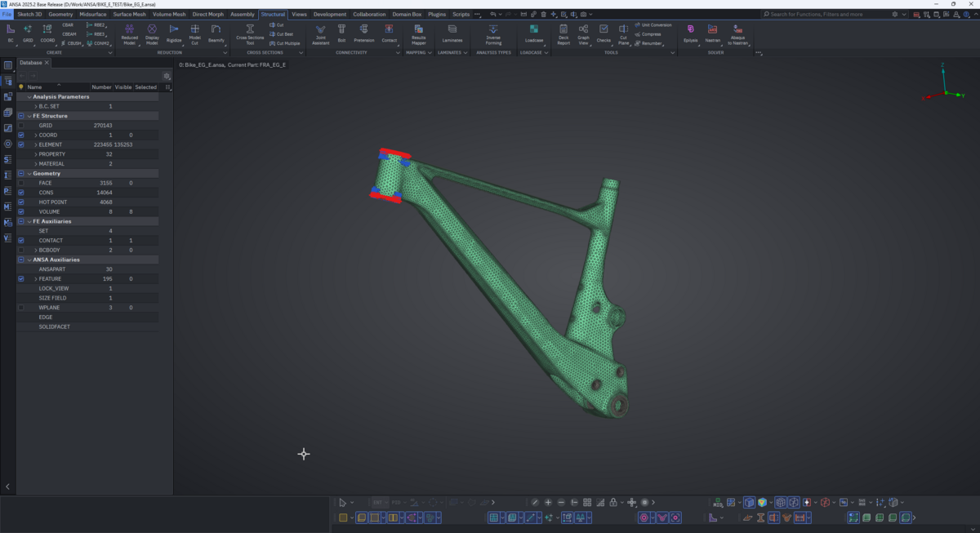
Task: Enable the FACE checkbox in Geometry
Action: (21, 183)
